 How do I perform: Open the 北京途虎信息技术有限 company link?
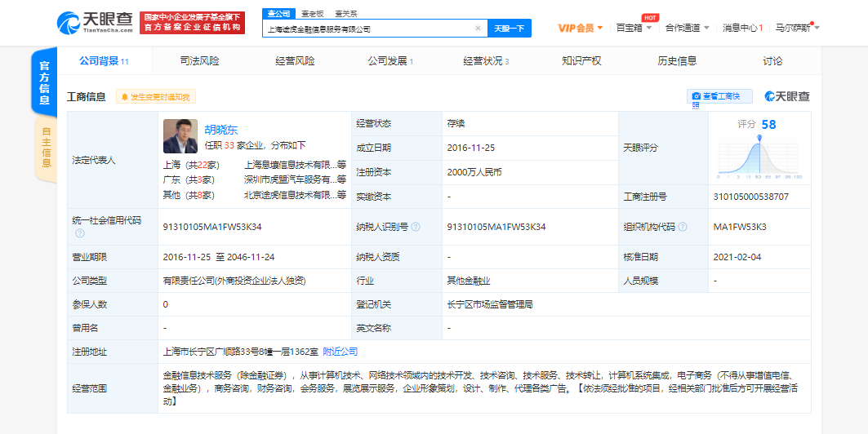(x=295, y=195)
